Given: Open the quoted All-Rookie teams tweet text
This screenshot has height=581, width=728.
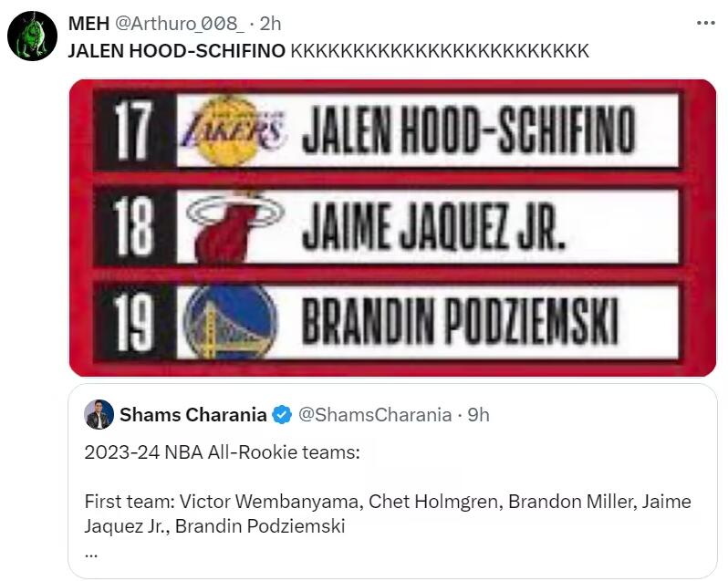Looking at the screenshot, I should (x=388, y=503).
